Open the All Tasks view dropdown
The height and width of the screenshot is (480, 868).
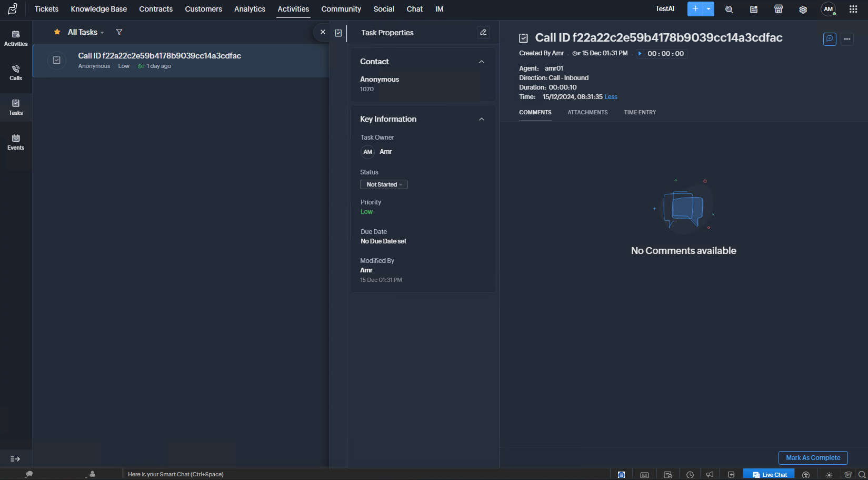85,32
